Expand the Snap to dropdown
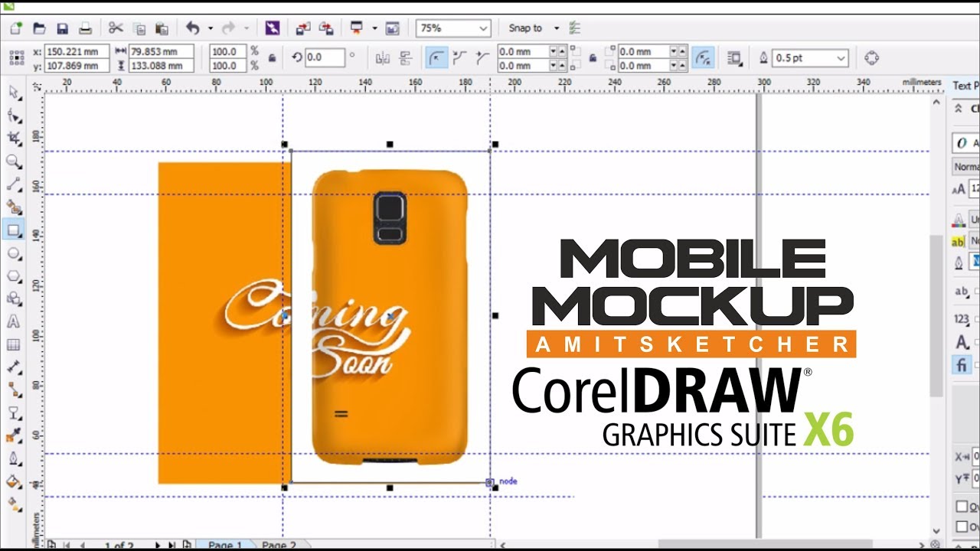The height and width of the screenshot is (551, 980). [557, 28]
